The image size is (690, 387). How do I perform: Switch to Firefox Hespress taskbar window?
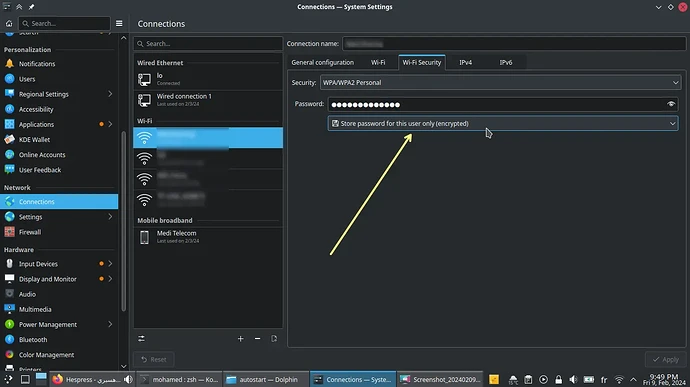point(92,380)
